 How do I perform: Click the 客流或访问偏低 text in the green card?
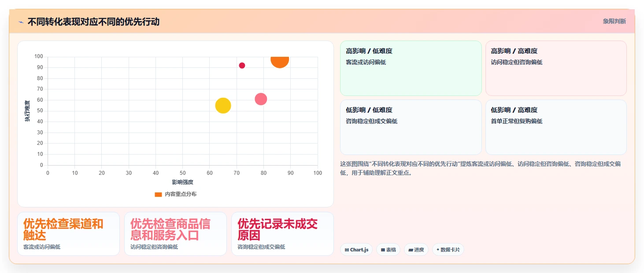point(366,62)
